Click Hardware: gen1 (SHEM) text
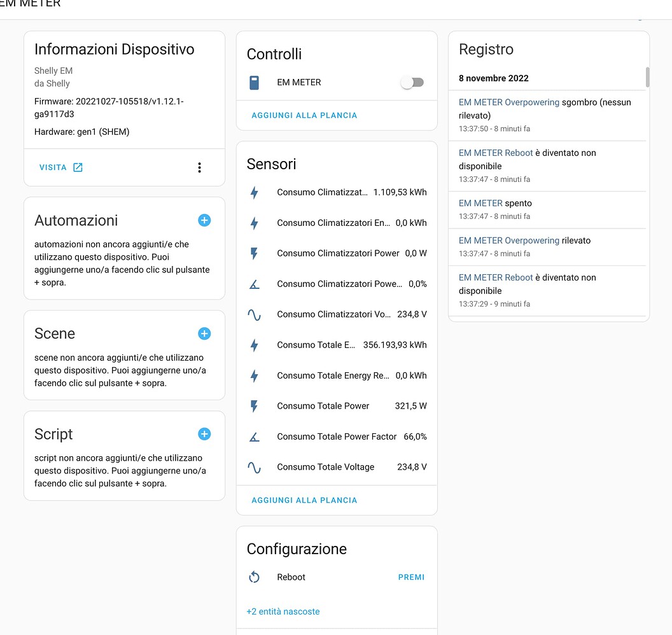Screen dimensions: 672x635 [x=82, y=132]
